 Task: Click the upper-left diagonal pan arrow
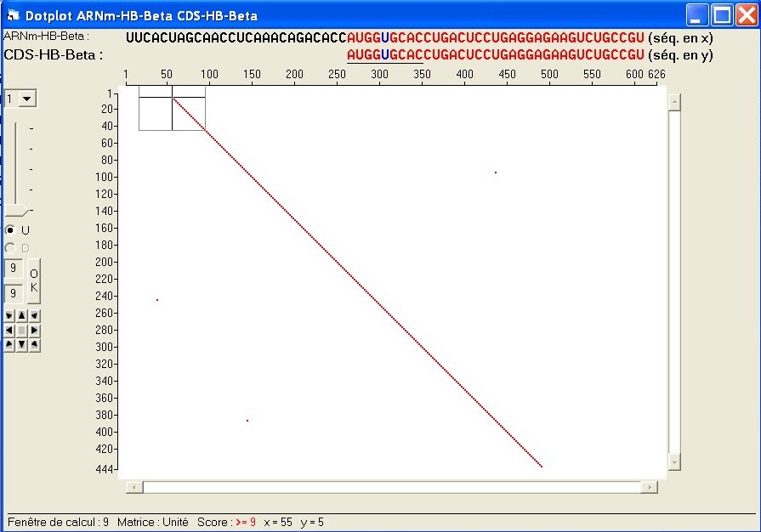(9, 314)
